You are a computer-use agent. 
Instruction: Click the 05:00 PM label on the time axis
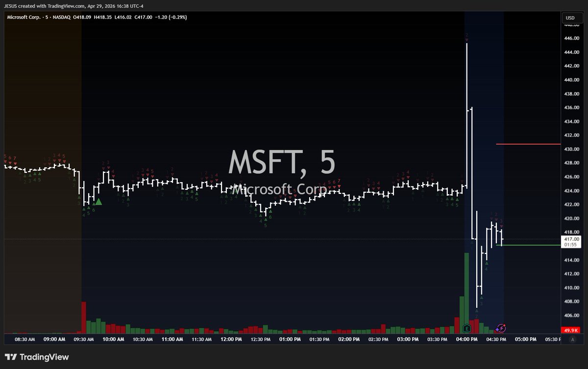(525, 339)
